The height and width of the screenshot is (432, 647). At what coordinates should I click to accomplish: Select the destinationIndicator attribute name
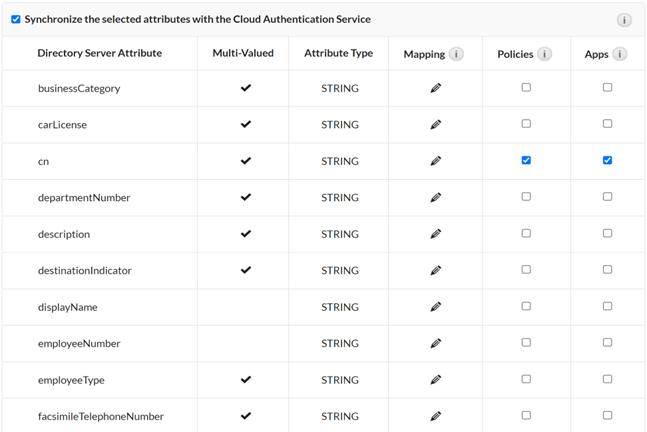tap(84, 270)
